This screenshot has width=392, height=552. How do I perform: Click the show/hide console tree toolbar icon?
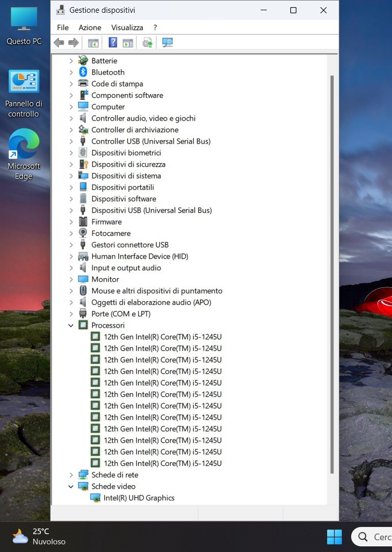[93, 43]
